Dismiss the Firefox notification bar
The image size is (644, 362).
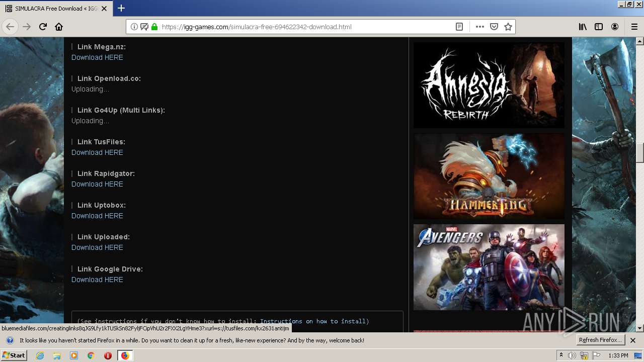633,340
